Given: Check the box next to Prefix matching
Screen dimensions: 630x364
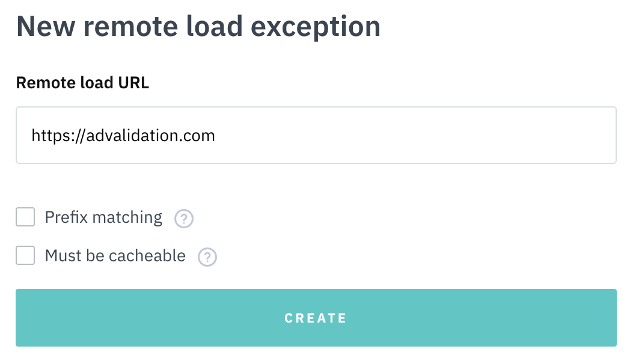Looking at the screenshot, I should click(x=25, y=217).
